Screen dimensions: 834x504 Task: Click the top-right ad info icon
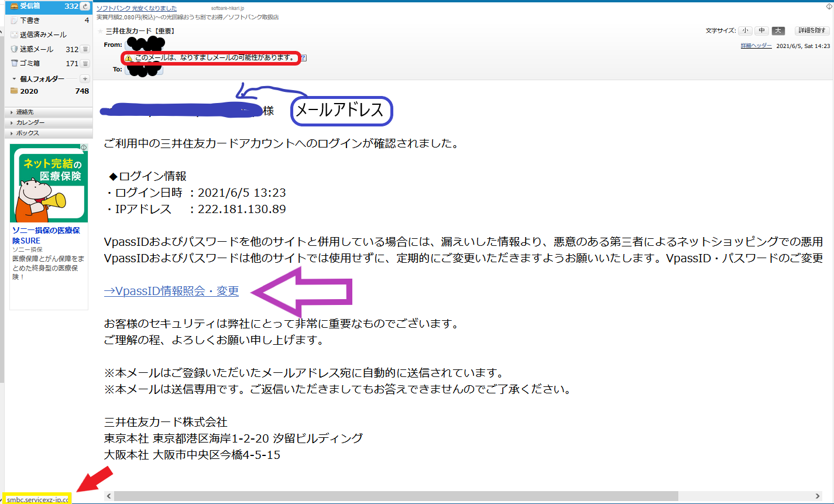click(830, 6)
